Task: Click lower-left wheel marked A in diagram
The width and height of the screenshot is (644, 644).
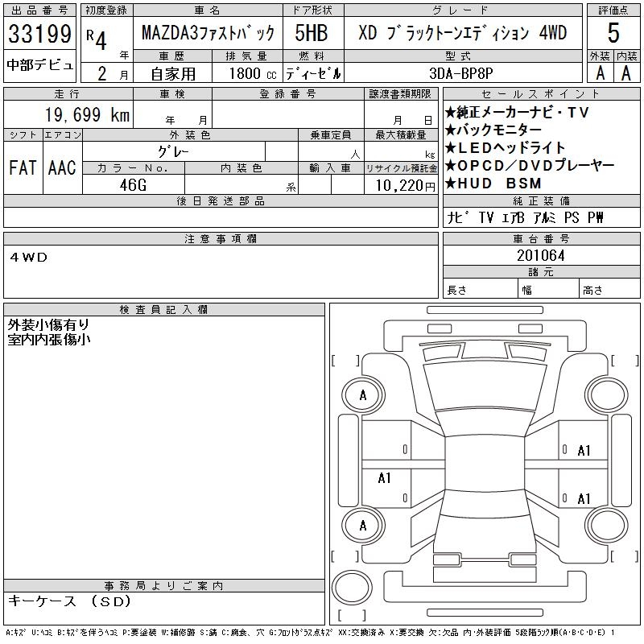Action: (363, 526)
